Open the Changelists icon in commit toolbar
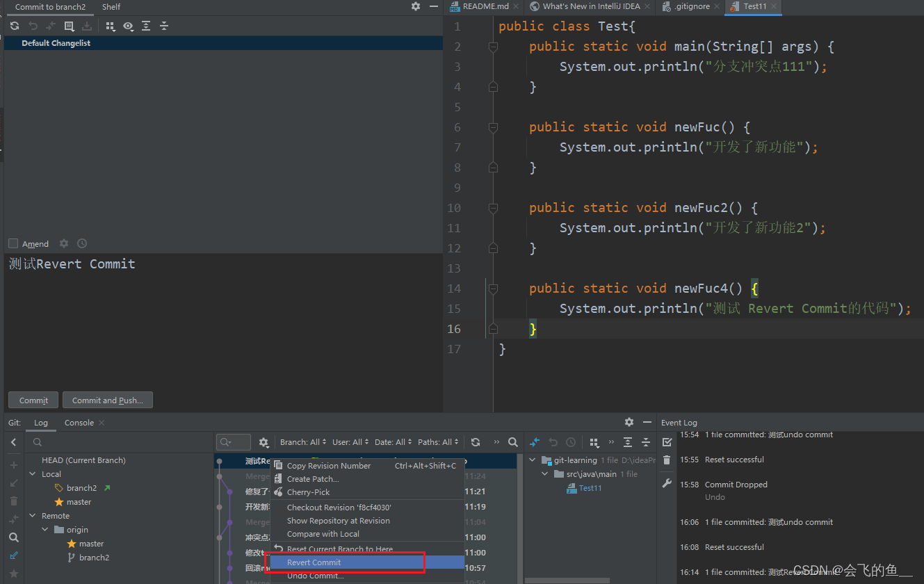This screenshot has width=924, height=584. [69, 26]
